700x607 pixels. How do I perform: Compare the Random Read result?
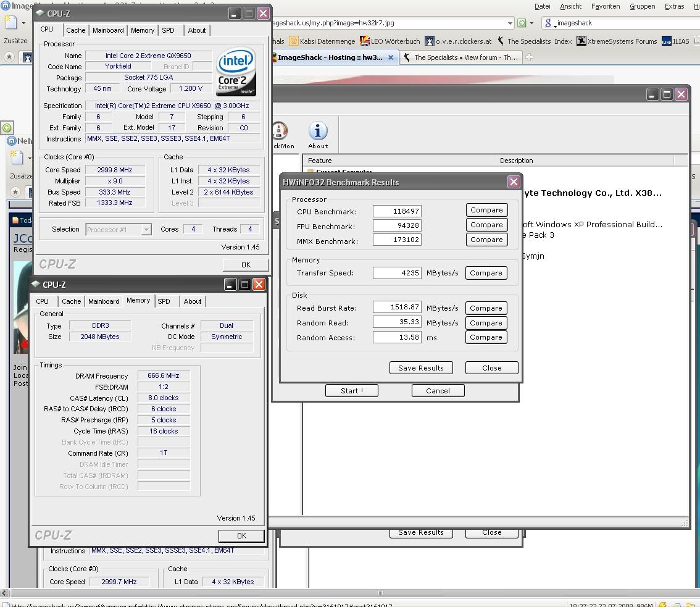coord(486,323)
